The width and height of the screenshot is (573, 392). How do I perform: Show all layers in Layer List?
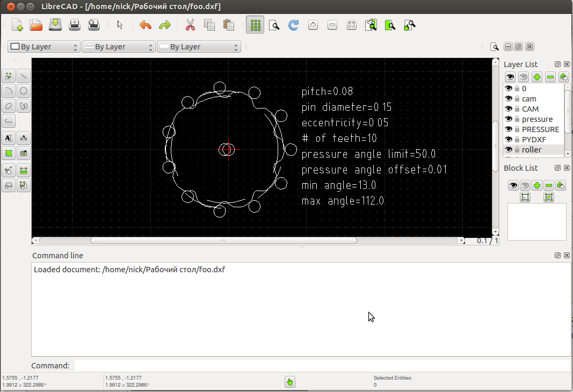tap(510, 77)
